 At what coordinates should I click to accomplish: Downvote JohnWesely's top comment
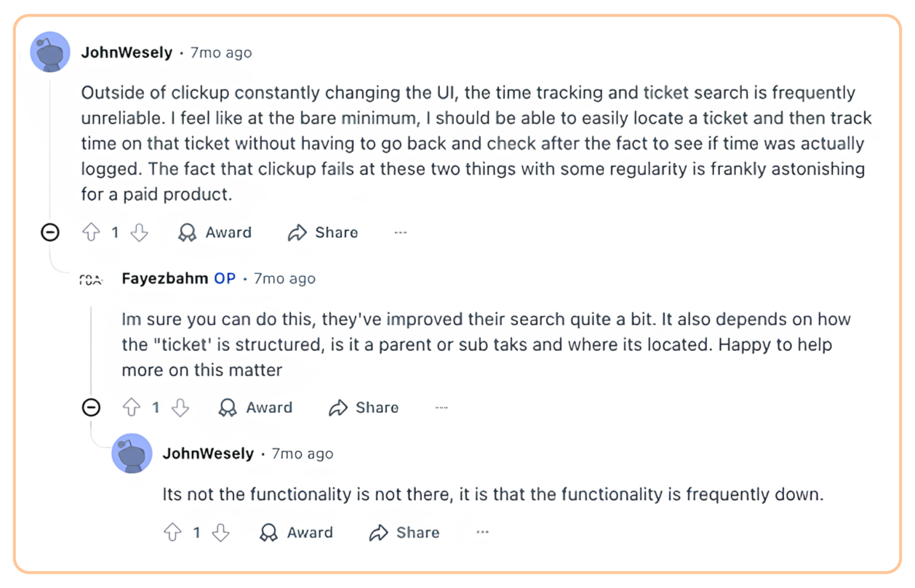[138, 232]
